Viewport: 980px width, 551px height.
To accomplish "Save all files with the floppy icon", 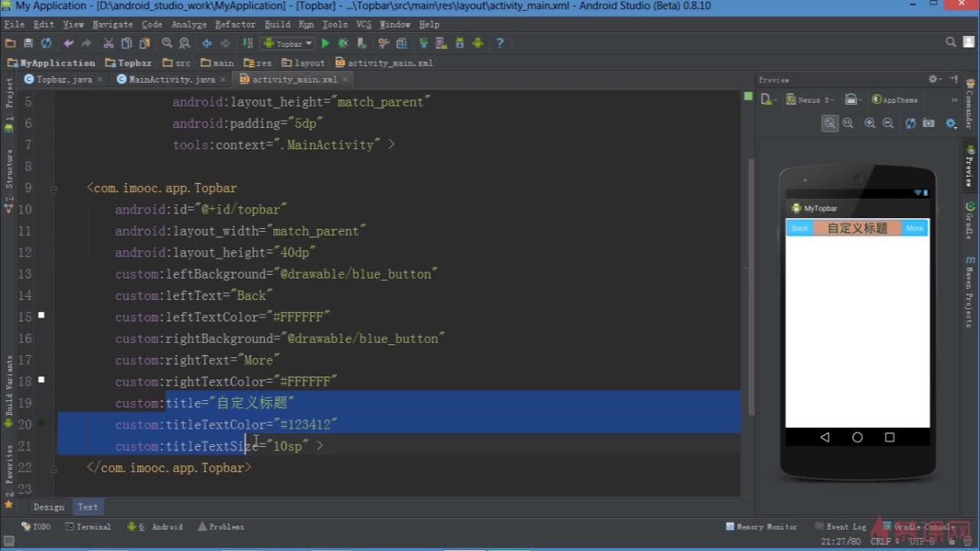I will click(x=28, y=44).
